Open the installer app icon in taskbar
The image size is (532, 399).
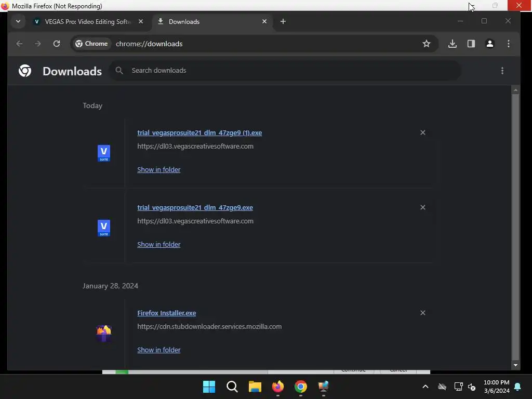(x=323, y=387)
